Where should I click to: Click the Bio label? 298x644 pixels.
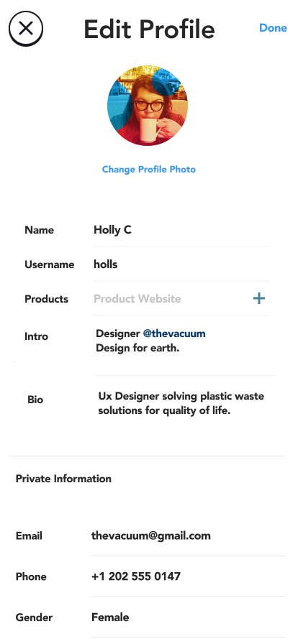(x=35, y=400)
